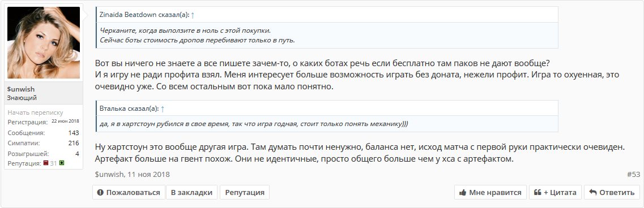Click the registration date '22 июн 2018'
The height and width of the screenshot is (208, 644).
pyautogui.click(x=65, y=122)
